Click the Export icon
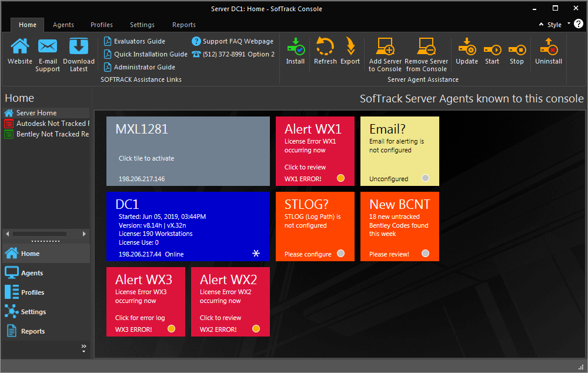Viewport: 588px width, 373px height. tap(350, 46)
